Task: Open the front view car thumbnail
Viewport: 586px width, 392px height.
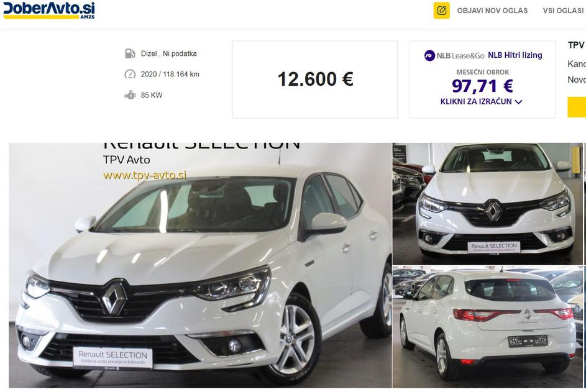Action: pyautogui.click(x=488, y=204)
